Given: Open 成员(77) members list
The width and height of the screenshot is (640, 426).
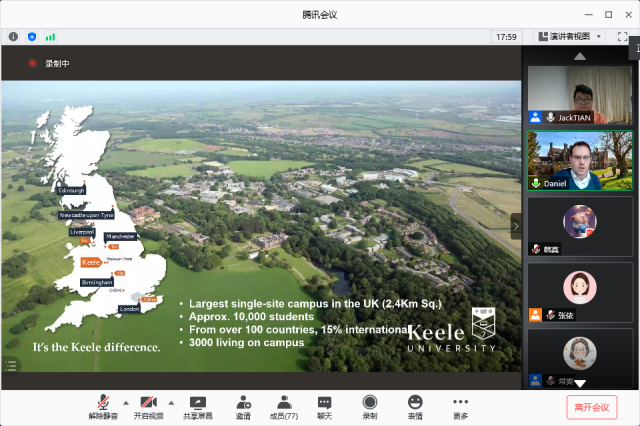Looking at the screenshot, I should [x=284, y=407].
